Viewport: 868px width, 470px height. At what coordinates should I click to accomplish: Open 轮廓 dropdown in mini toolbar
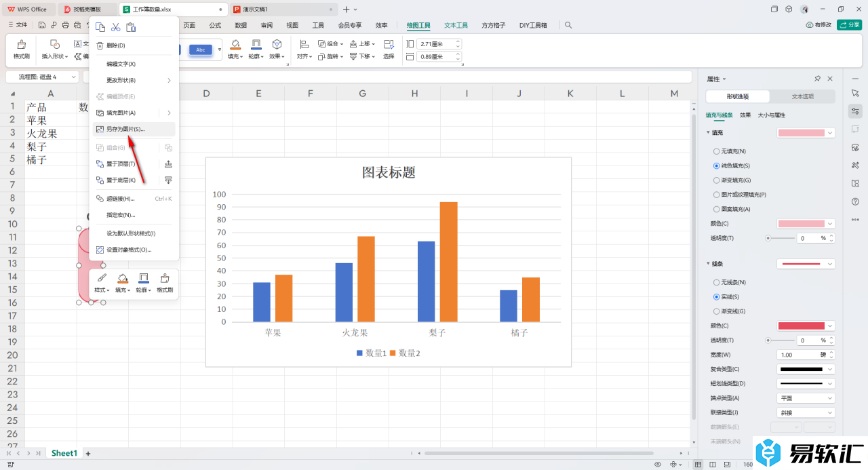pyautogui.click(x=143, y=283)
